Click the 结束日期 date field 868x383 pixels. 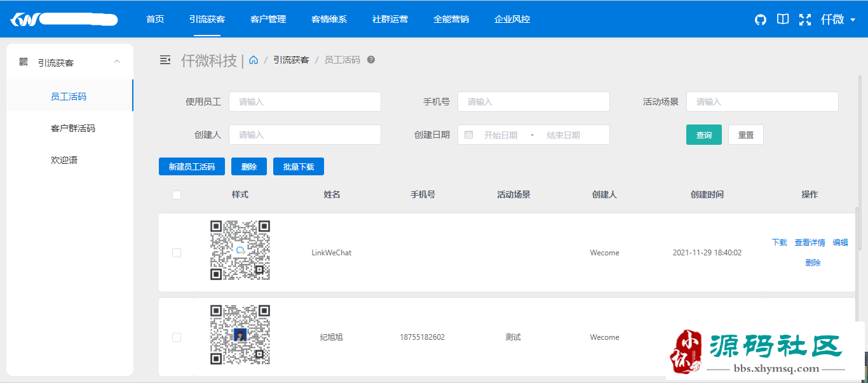564,135
